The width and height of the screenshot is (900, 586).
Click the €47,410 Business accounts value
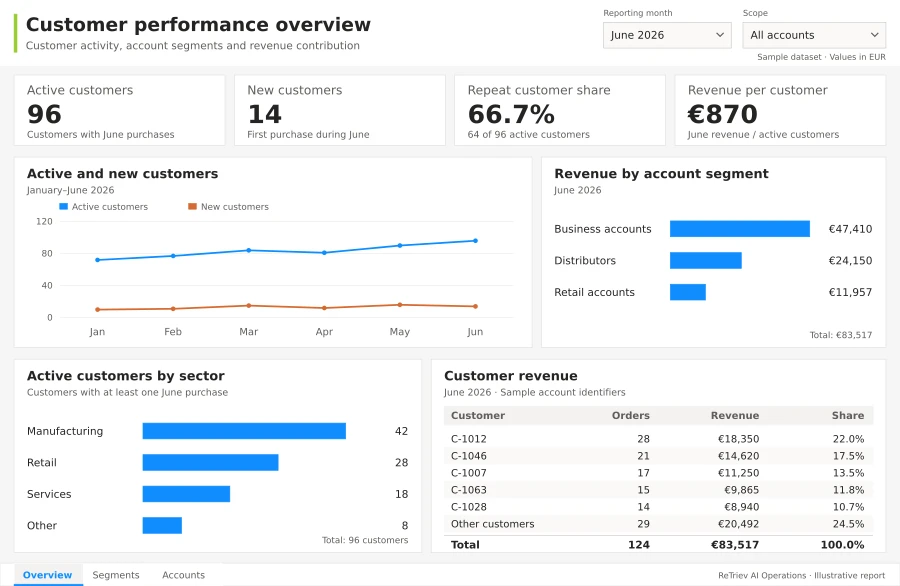point(850,228)
